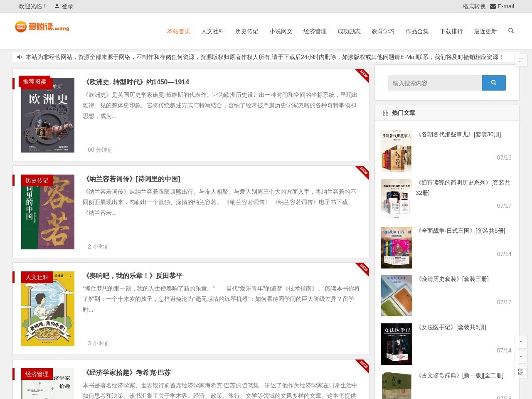Open article 《经济学家拾趣》考希克·巴苏

pyautogui.click(x=127, y=373)
